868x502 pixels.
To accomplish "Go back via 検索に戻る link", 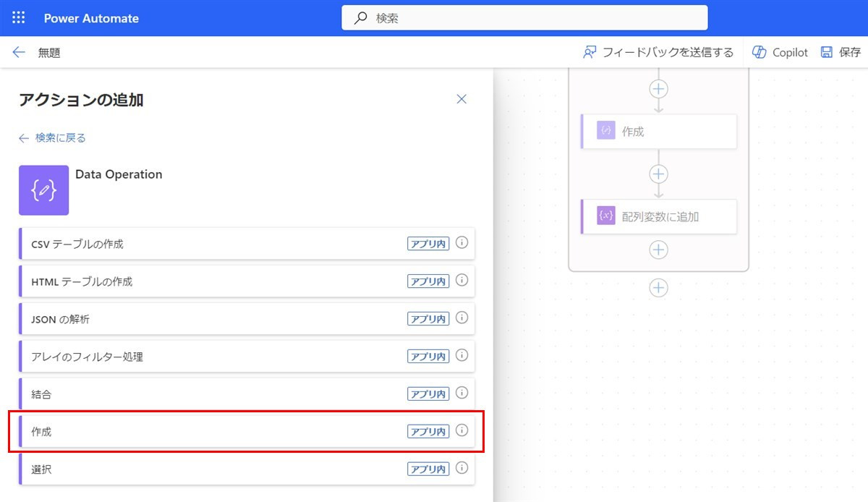I will [x=53, y=137].
